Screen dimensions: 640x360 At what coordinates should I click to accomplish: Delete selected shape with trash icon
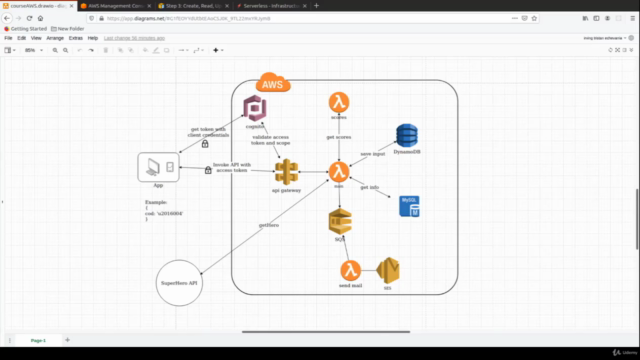click(106, 50)
